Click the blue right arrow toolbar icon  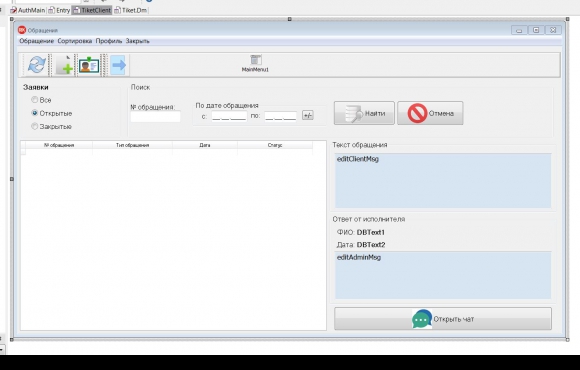pyautogui.click(x=118, y=65)
